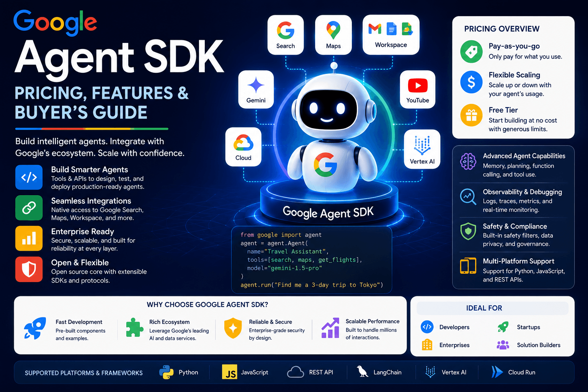Open the YouTube tile
The width and height of the screenshot is (588, 392).
coord(418,89)
